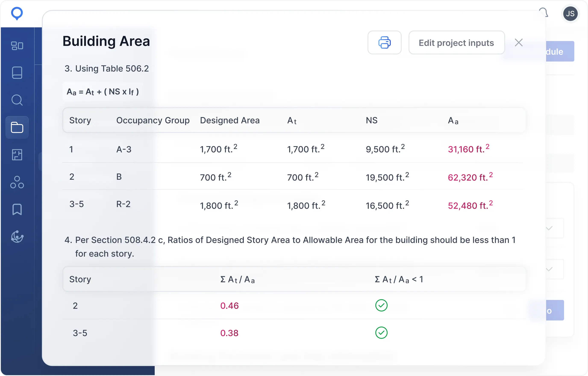The height and width of the screenshot is (376, 588).
Task: Open the bookmark sidebar icon
Action: [x=17, y=210]
